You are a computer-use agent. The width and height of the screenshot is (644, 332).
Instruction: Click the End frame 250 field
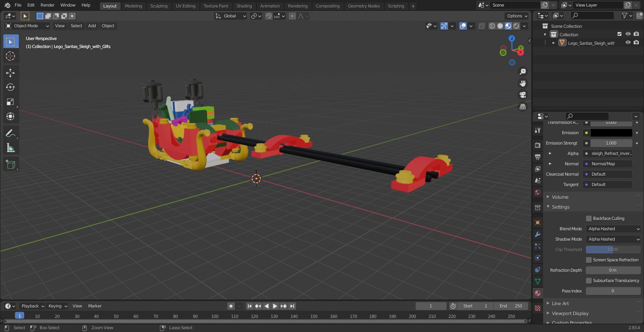click(511, 306)
